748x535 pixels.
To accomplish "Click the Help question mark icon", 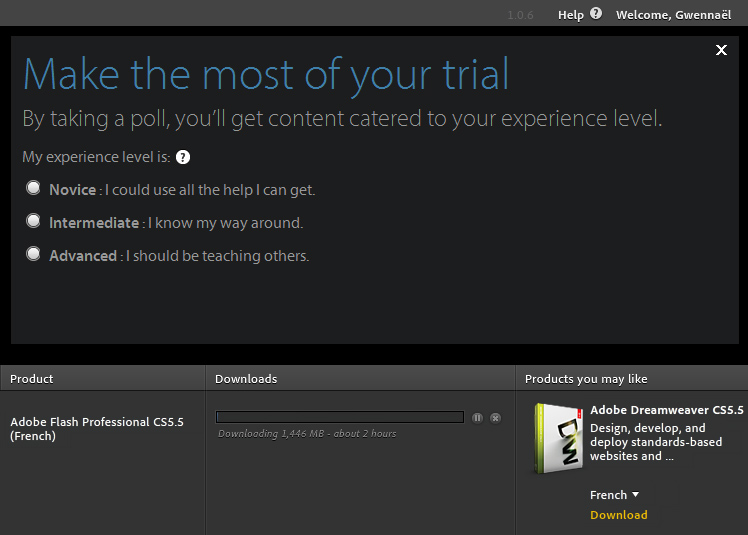I will [x=596, y=14].
